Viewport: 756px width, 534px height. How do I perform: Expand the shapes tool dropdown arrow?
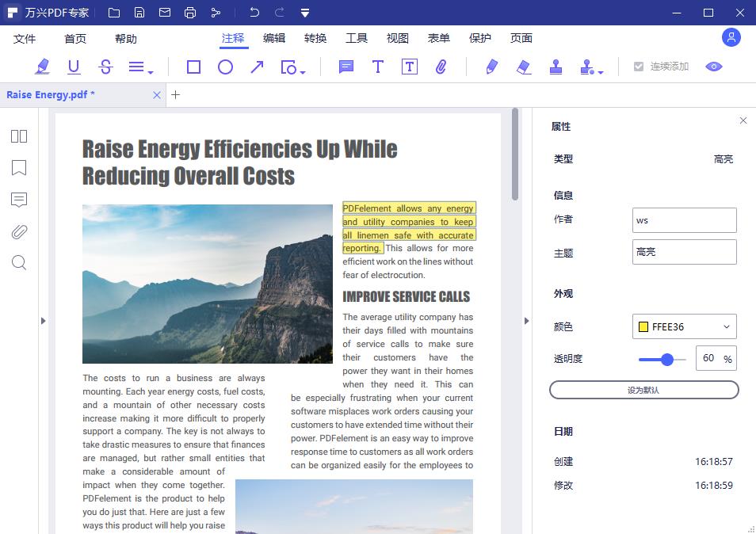pos(303,72)
